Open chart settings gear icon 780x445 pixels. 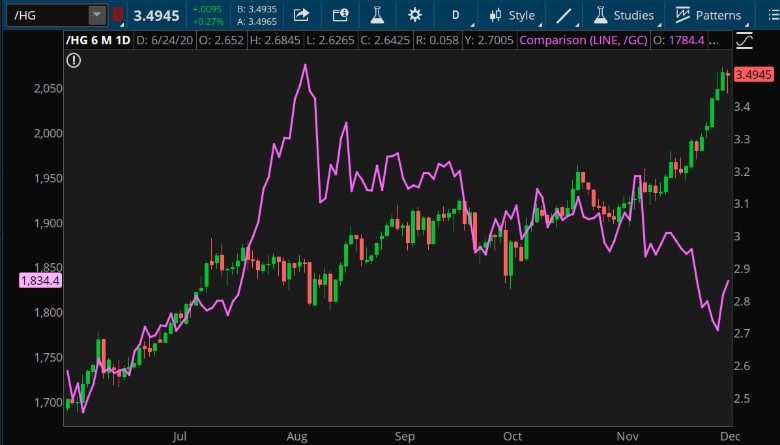point(415,15)
